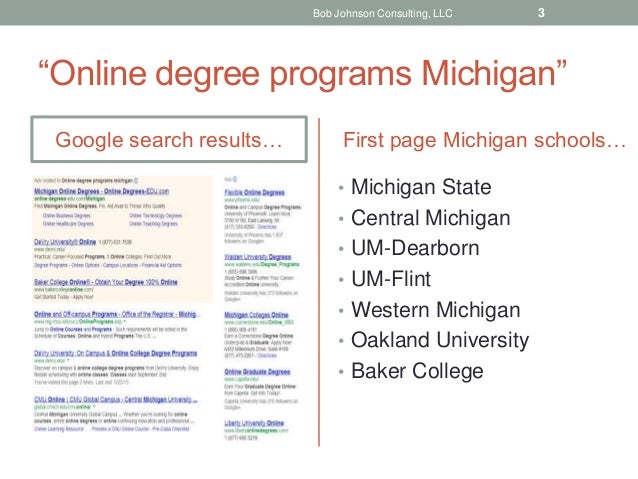Select the 'Baker College' bullet
Image resolution: width=638 pixels, height=479 pixels.
[x=417, y=371]
